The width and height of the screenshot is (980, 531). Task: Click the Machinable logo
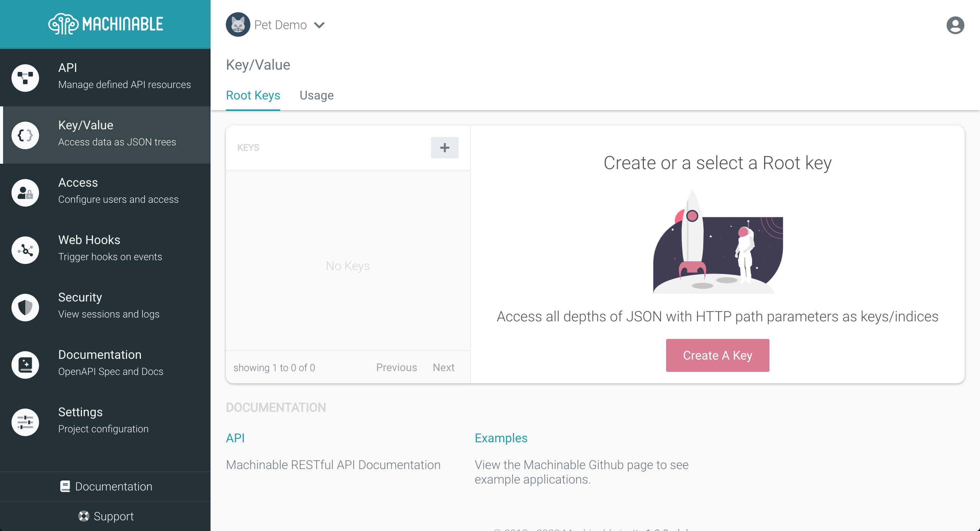click(106, 24)
